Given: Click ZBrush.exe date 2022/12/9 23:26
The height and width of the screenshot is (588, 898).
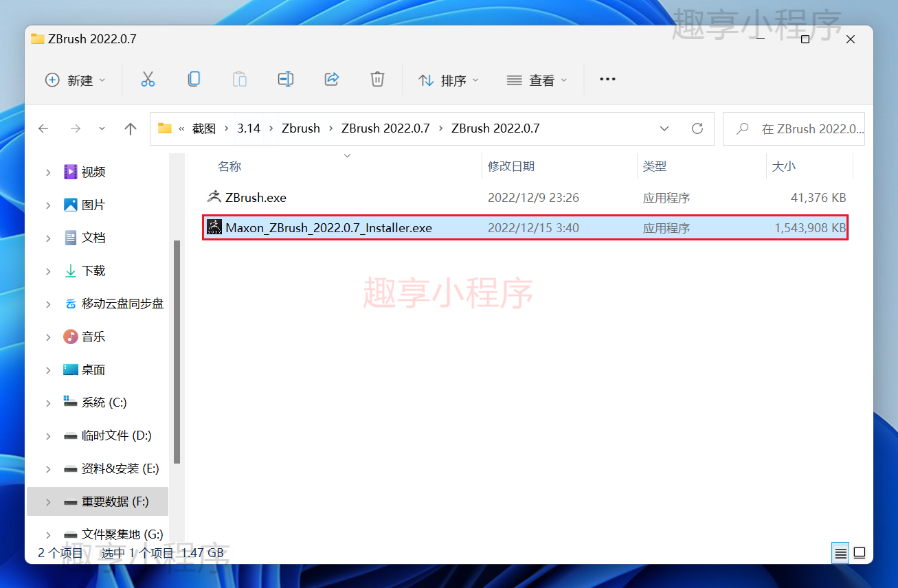Looking at the screenshot, I should pyautogui.click(x=533, y=197).
